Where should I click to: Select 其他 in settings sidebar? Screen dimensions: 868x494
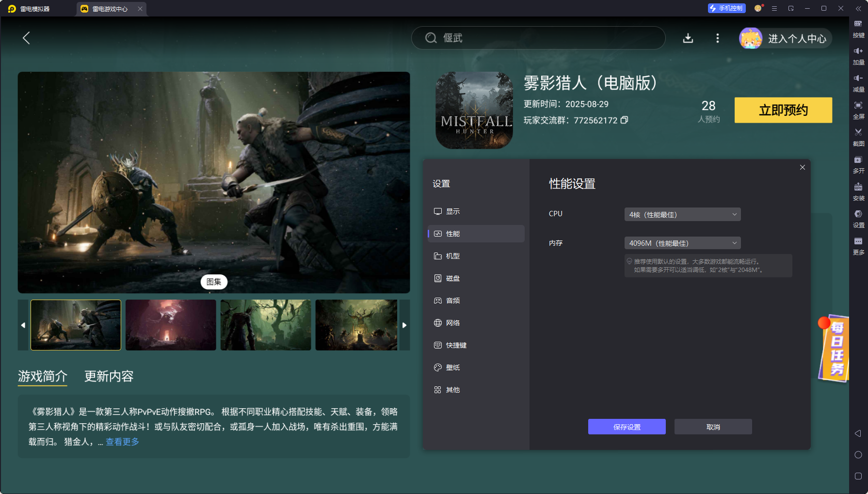tap(476, 390)
